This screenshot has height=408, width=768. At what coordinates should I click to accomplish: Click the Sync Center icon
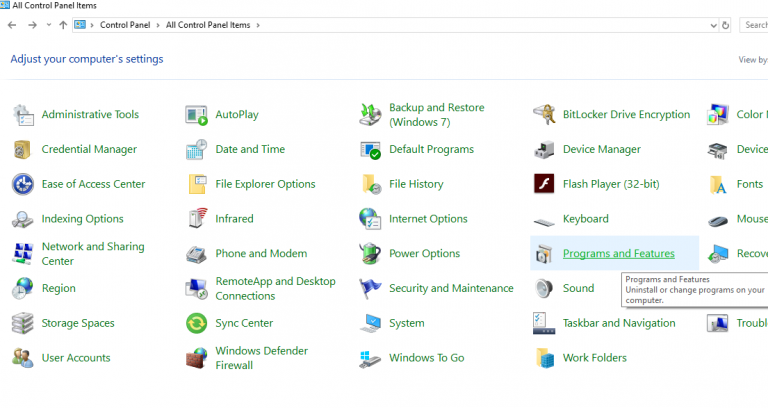coord(196,323)
